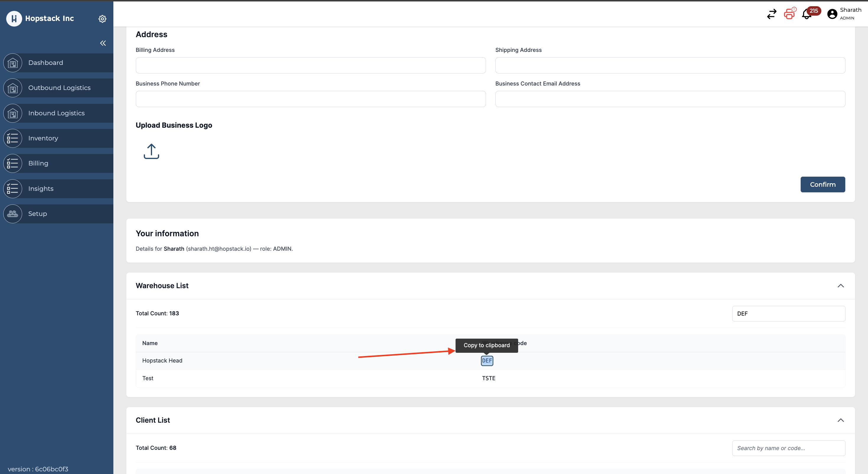Image resolution: width=868 pixels, height=474 pixels.
Task: Click the Total Count: 183 label
Action: click(157, 314)
